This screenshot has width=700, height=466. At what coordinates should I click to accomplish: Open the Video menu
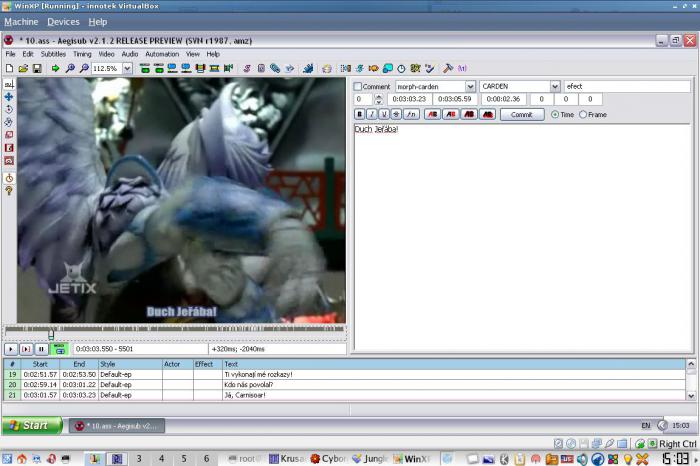pos(106,54)
